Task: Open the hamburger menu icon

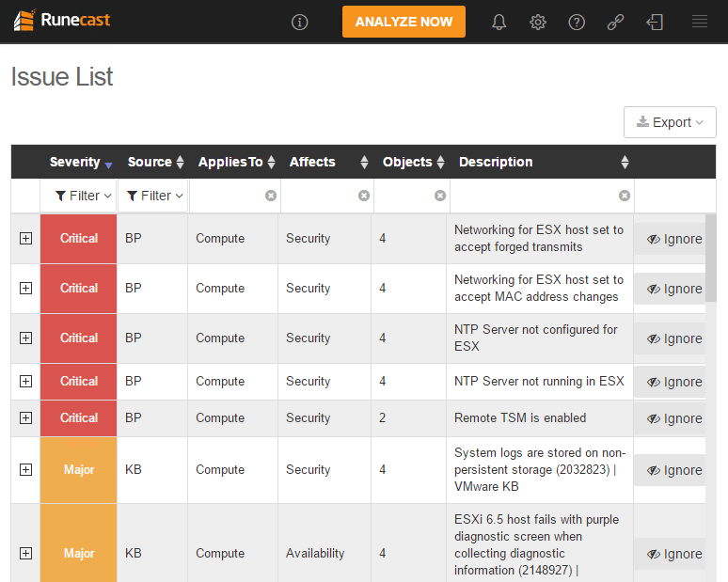Action: point(700,22)
